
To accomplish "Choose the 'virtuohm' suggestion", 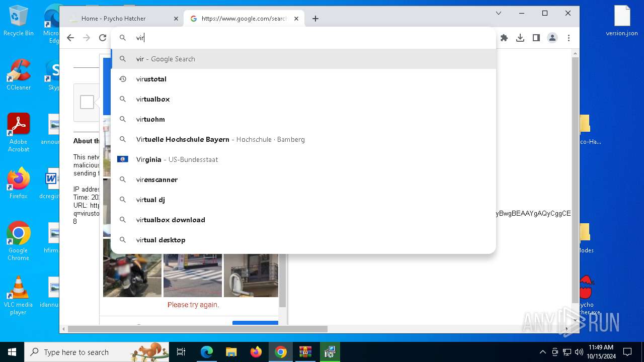I will 303,119.
